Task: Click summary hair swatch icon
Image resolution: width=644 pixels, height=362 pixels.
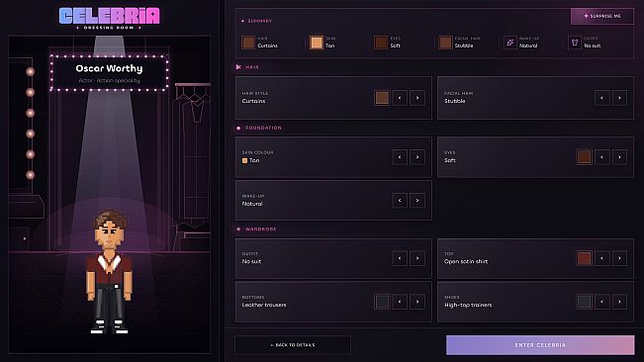Action: [248, 43]
